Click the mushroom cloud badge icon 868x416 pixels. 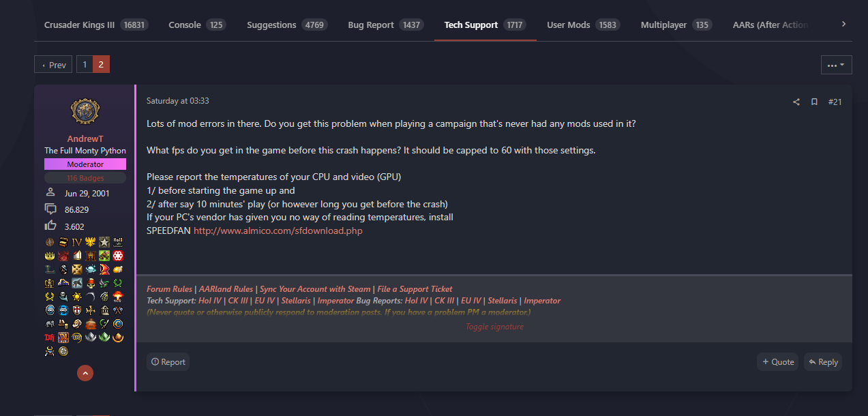(x=117, y=297)
